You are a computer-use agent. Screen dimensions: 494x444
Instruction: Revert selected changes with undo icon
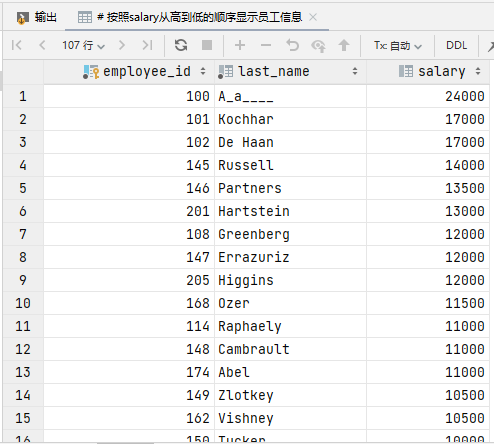[292, 45]
